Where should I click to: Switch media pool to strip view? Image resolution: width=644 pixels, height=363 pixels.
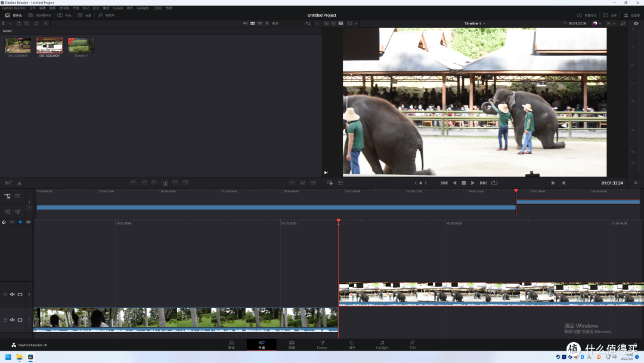259,23
